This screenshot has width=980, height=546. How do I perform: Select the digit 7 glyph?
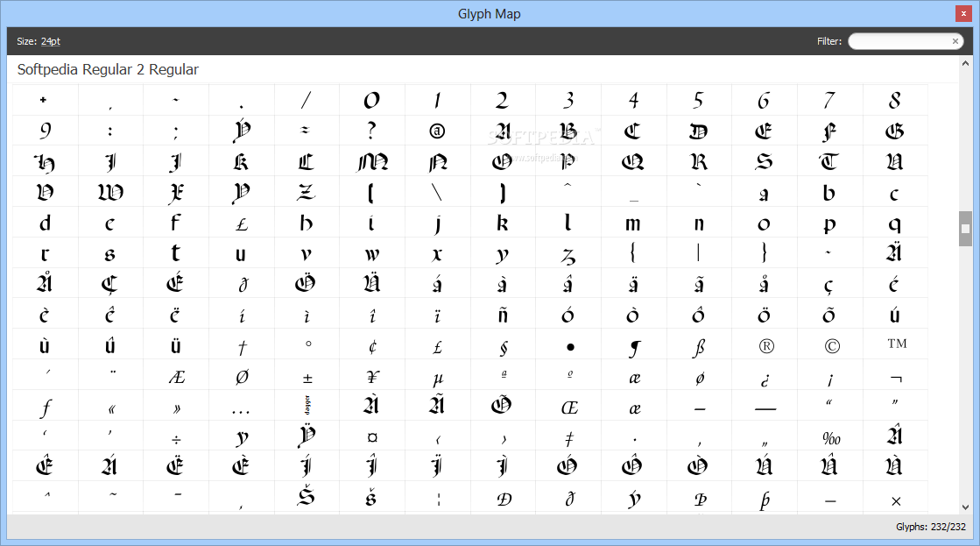(829, 100)
